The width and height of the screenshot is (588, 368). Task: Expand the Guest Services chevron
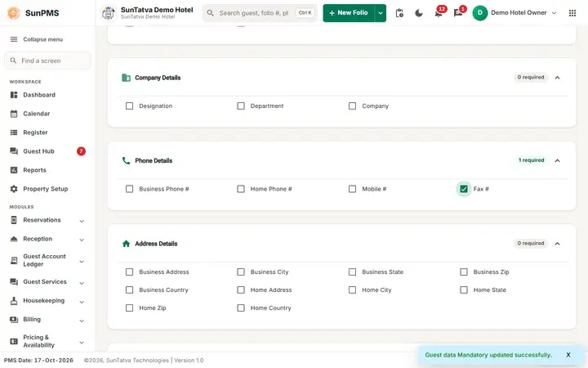pyautogui.click(x=82, y=283)
